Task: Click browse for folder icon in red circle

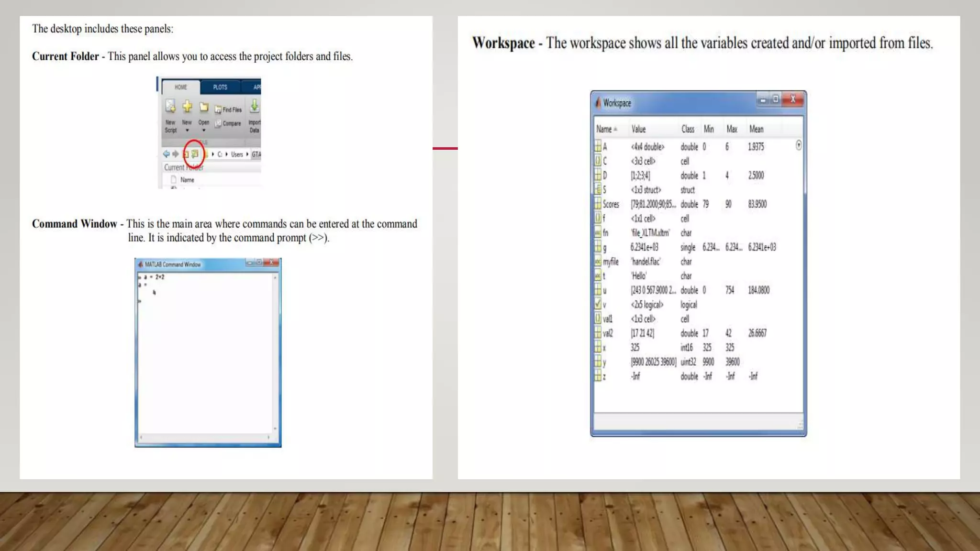Action: coord(194,154)
